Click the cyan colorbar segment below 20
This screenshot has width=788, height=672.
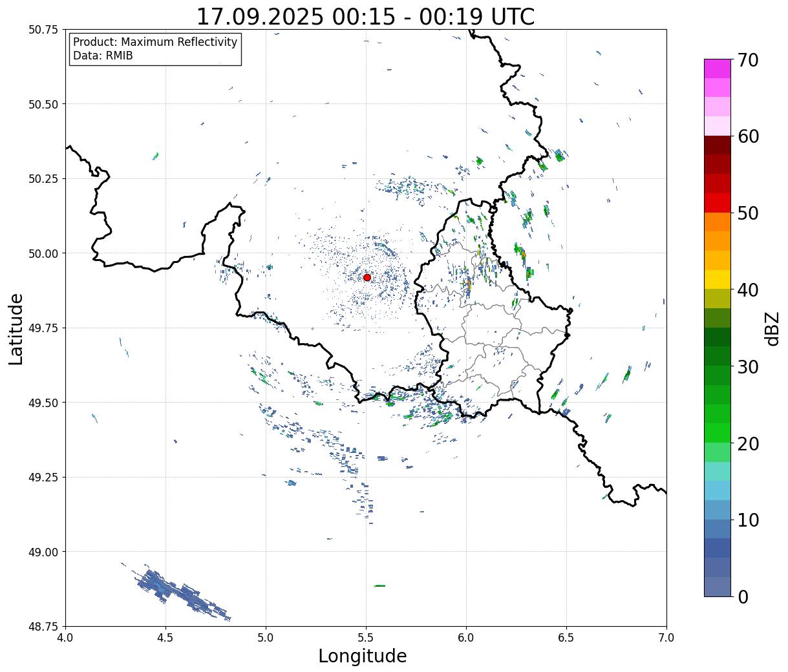pyautogui.click(x=718, y=472)
